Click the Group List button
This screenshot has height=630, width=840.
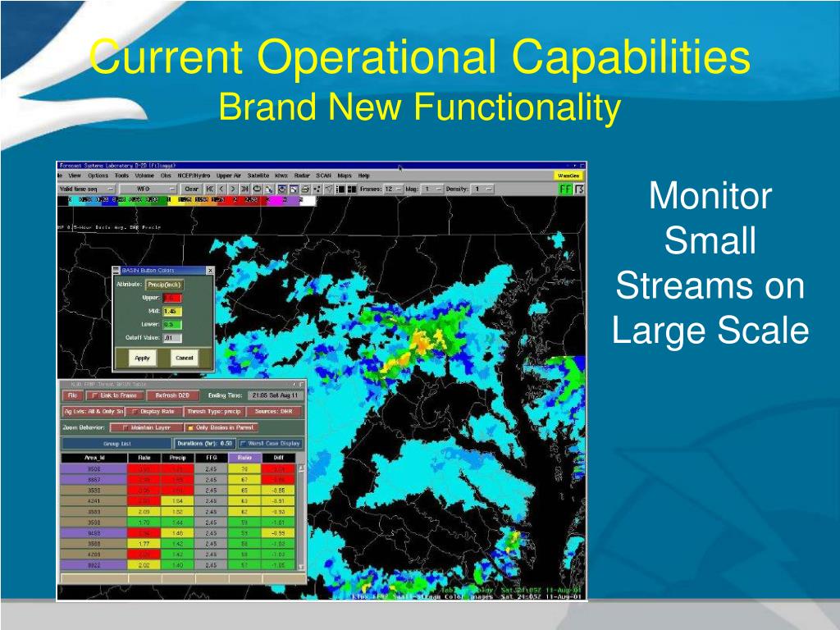click(116, 444)
